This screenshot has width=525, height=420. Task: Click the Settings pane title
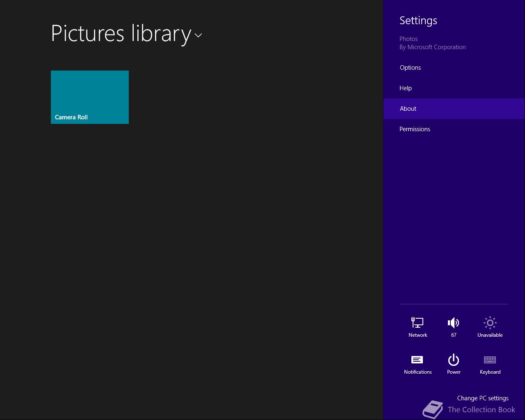418,21
